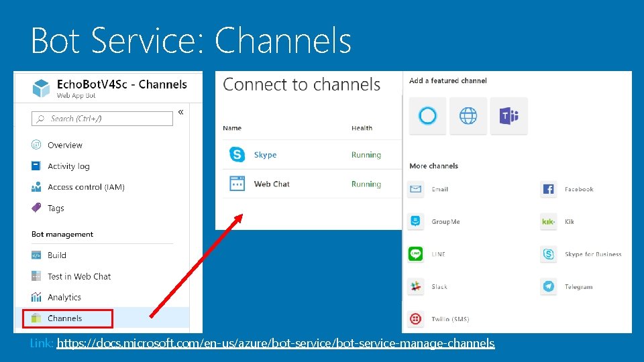644x362 pixels.
Task: Click the Test in Web Chat icon
Action: tap(36, 276)
